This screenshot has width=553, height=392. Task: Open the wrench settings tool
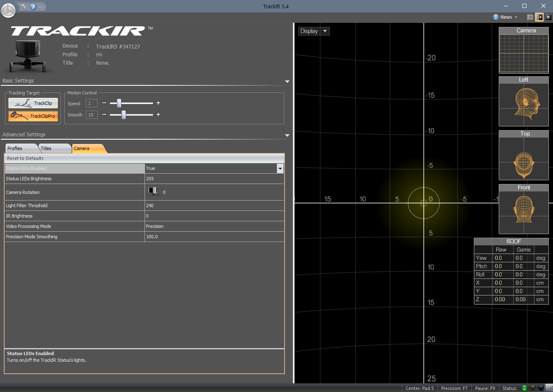pos(24,7)
